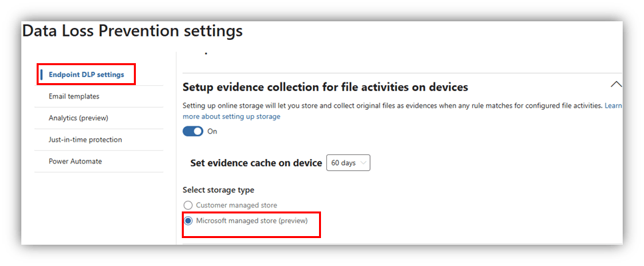Click the Set evidence cache on device label

click(256, 163)
